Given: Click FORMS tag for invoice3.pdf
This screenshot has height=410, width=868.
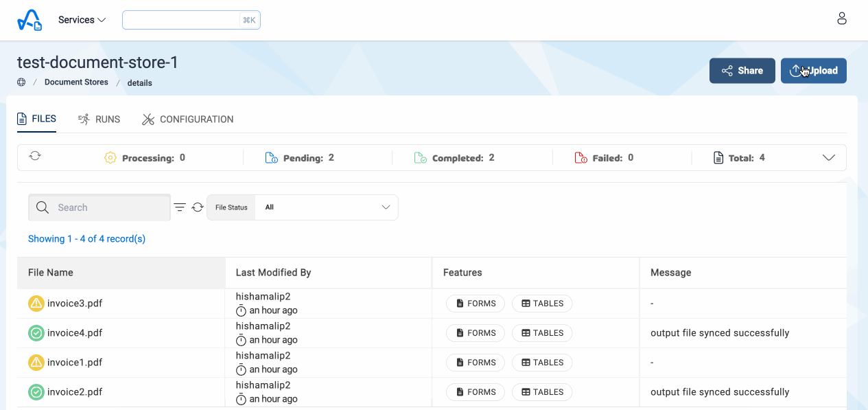Looking at the screenshot, I should tap(476, 304).
